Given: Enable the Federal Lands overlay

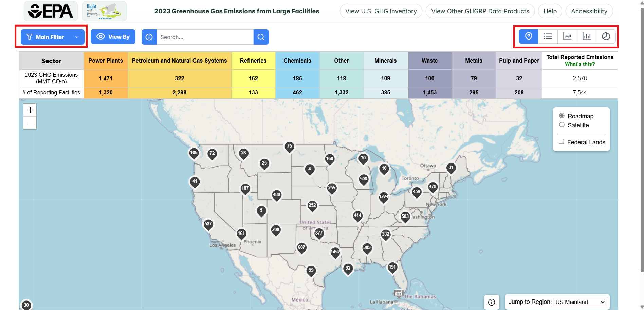Looking at the screenshot, I should [x=561, y=141].
